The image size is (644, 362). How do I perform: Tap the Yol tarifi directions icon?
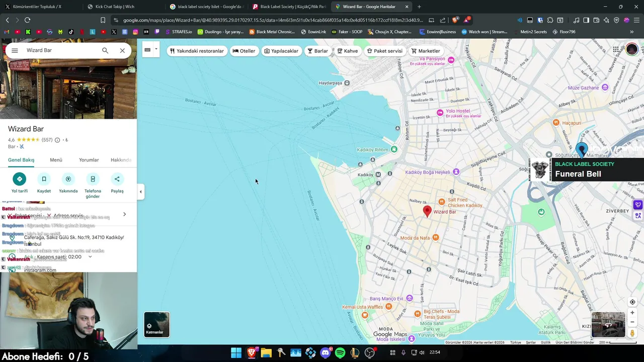20,179
